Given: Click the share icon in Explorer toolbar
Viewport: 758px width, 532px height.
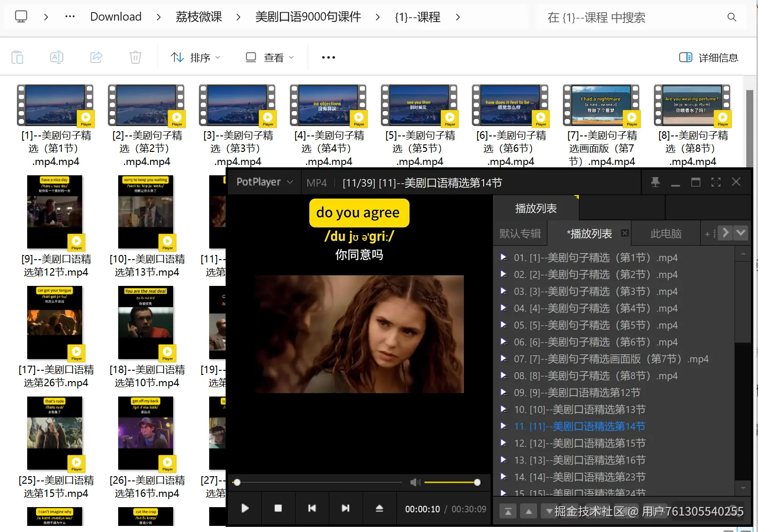Looking at the screenshot, I should coord(96,57).
